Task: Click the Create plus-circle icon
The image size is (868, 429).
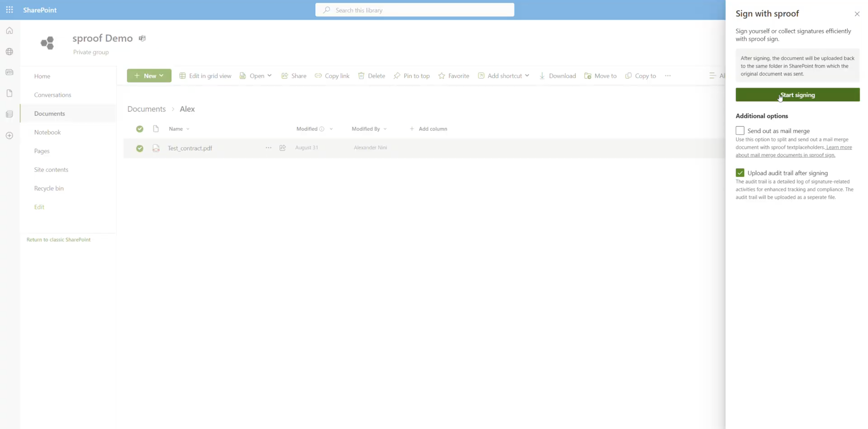Action: click(x=9, y=135)
